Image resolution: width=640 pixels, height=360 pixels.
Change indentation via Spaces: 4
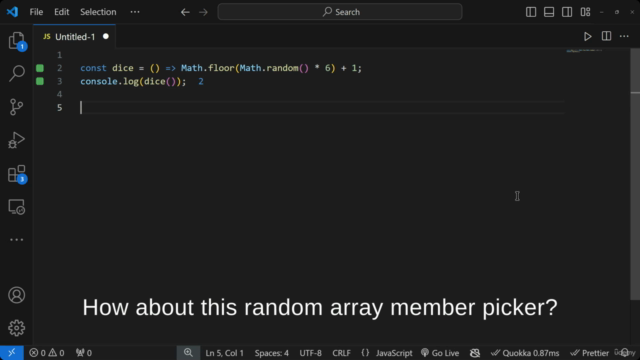[271, 353]
